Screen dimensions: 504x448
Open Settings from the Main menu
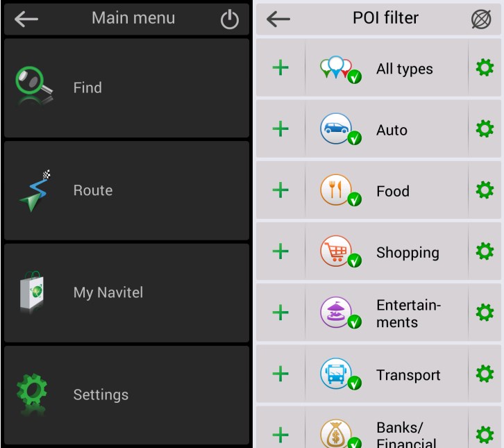click(126, 395)
